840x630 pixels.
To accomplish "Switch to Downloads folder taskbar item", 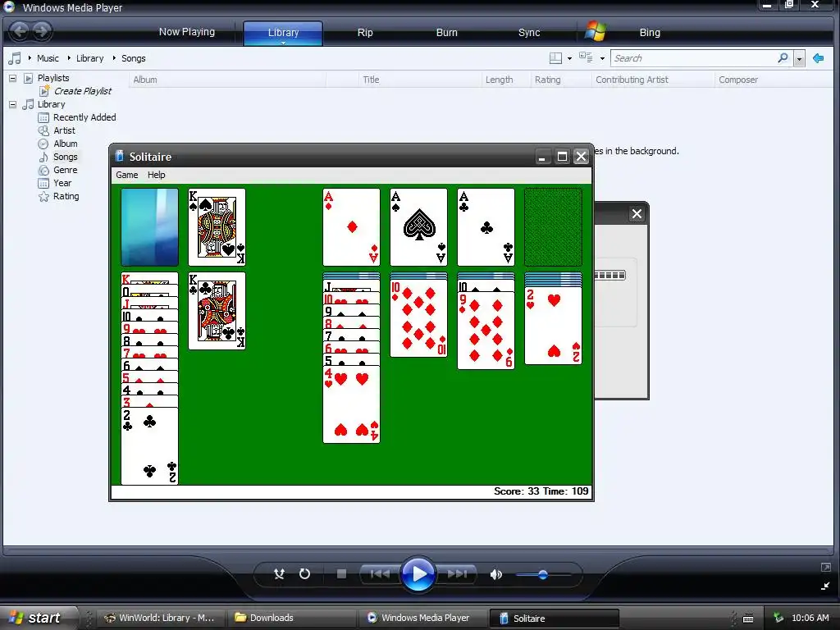I will pos(290,618).
